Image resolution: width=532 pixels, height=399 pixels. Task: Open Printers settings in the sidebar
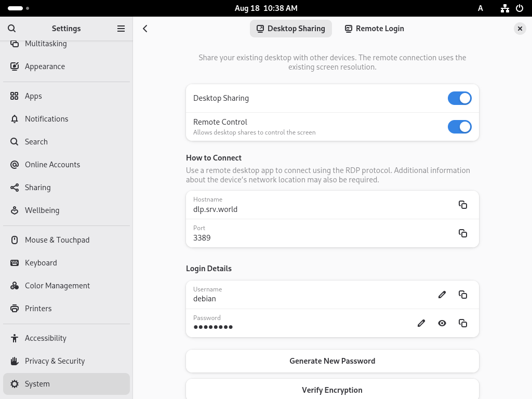pyautogui.click(x=38, y=308)
